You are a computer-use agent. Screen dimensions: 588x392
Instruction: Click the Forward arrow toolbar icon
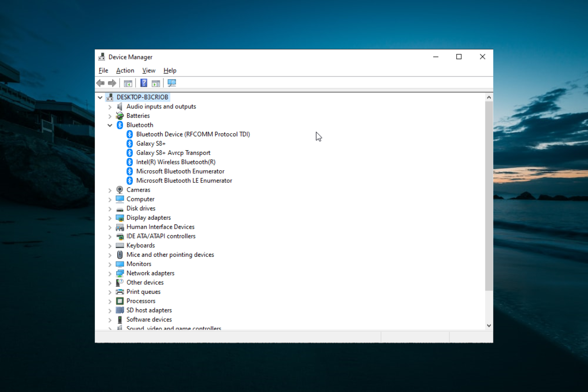click(112, 83)
